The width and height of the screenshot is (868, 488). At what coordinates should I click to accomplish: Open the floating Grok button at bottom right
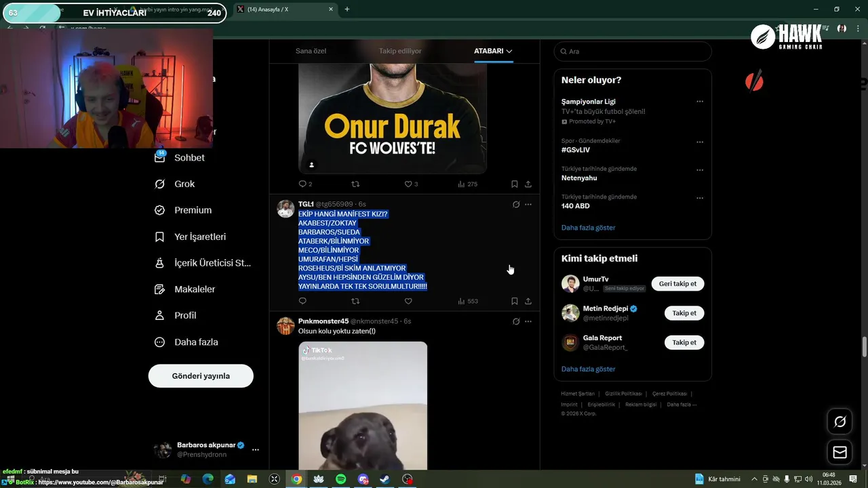coord(840,422)
